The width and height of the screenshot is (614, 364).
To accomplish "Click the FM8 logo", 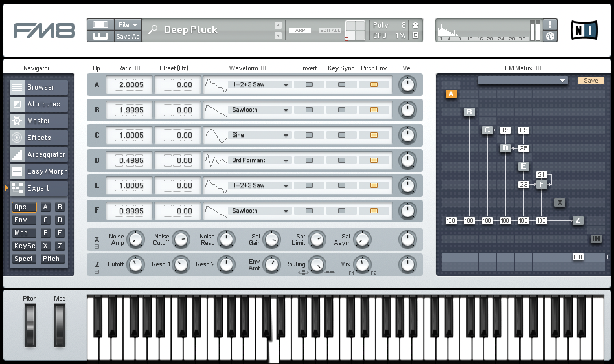I will point(44,30).
